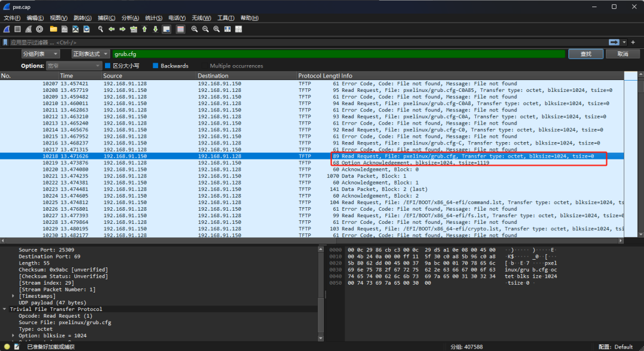Screen dimensions: 644x351
Task: Click the shark fin start capture icon
Action: click(7, 29)
